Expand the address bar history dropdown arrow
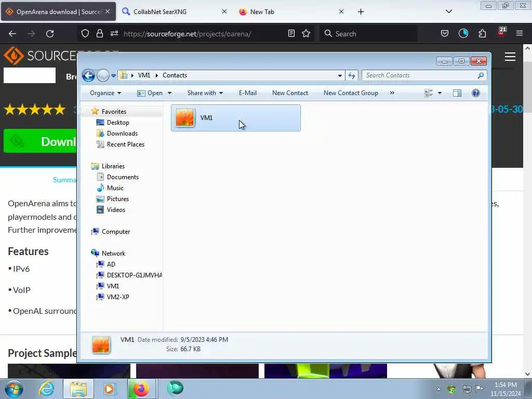532x399 pixels. [x=340, y=76]
